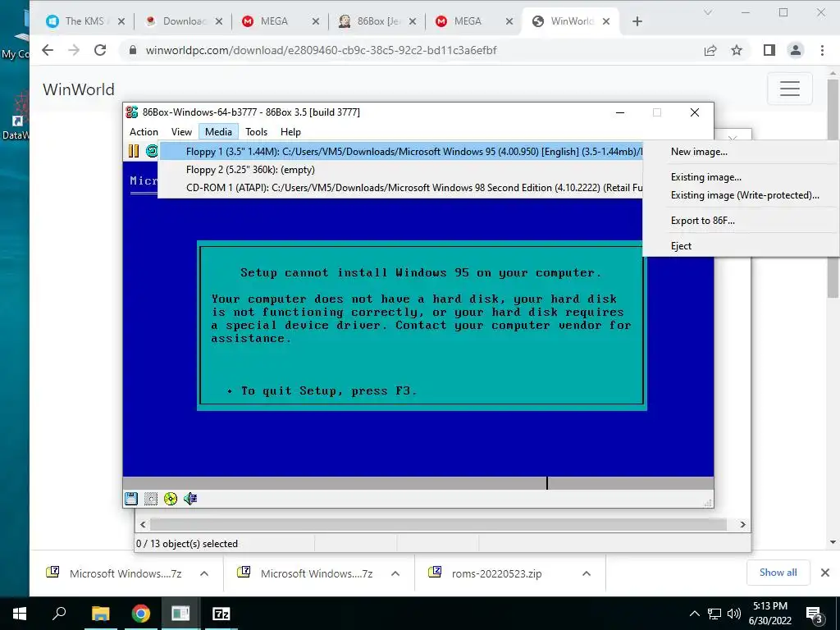The width and height of the screenshot is (840, 630).
Task: Choose New image... from submenu
Action: (x=742, y=152)
